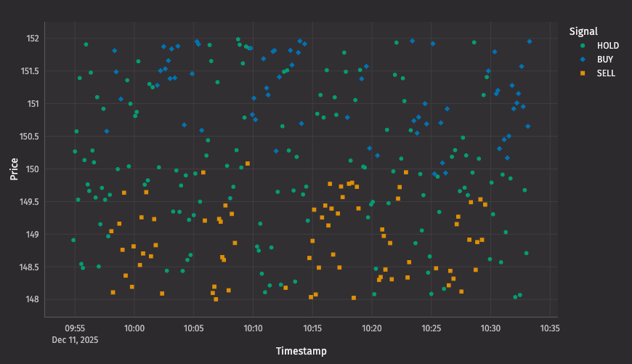Click the 152 y-axis tick label

[31, 39]
